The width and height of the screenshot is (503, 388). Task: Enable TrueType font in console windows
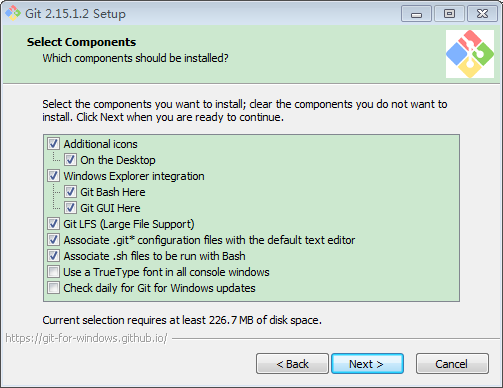coord(53,272)
